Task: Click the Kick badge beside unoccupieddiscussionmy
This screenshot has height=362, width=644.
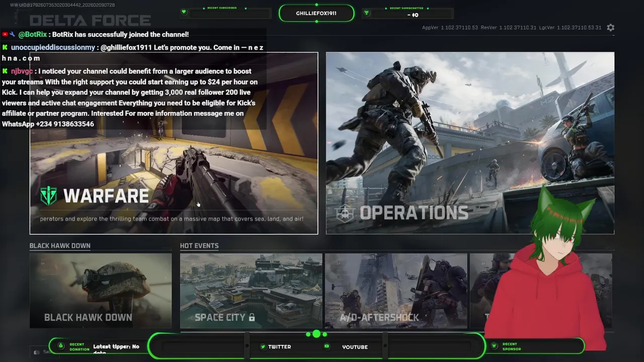Action: tap(5, 47)
